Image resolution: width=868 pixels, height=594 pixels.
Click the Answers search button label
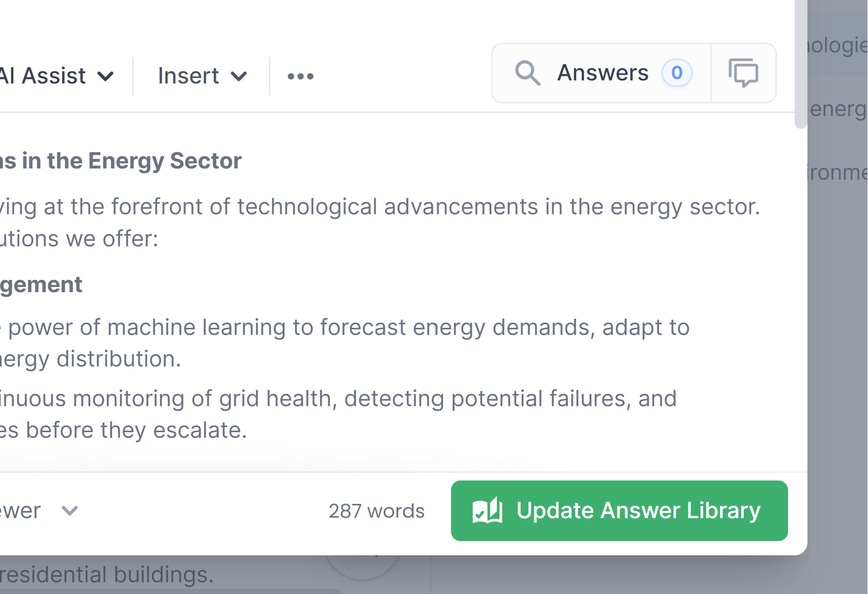[x=603, y=73]
